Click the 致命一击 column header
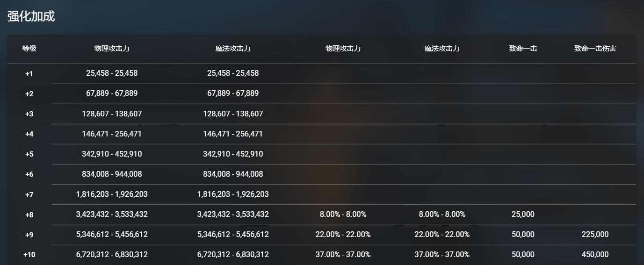This screenshot has width=644, height=265. [x=523, y=49]
